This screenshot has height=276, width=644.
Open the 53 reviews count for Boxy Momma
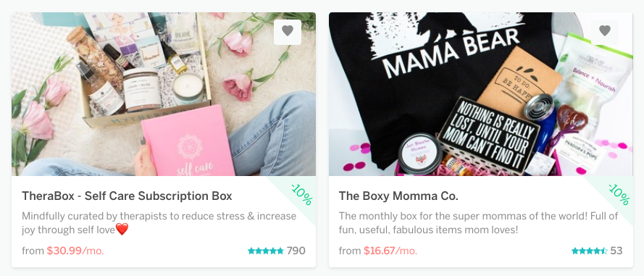616,251
